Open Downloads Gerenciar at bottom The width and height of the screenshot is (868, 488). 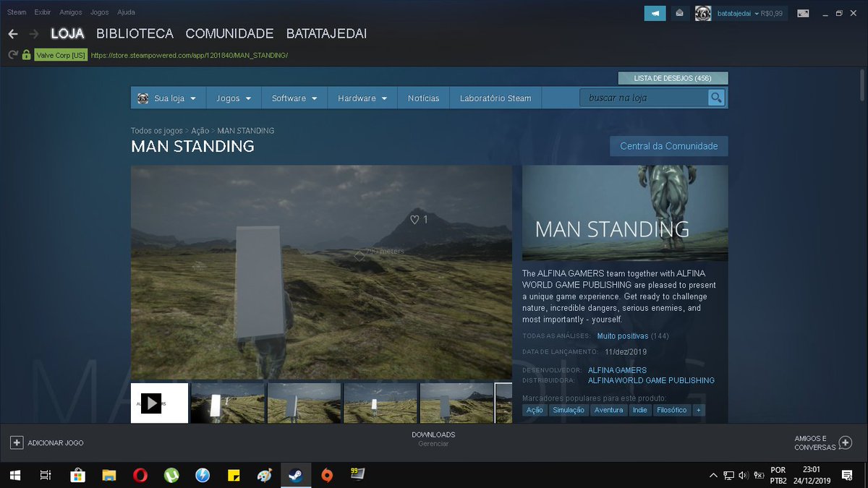coord(433,439)
